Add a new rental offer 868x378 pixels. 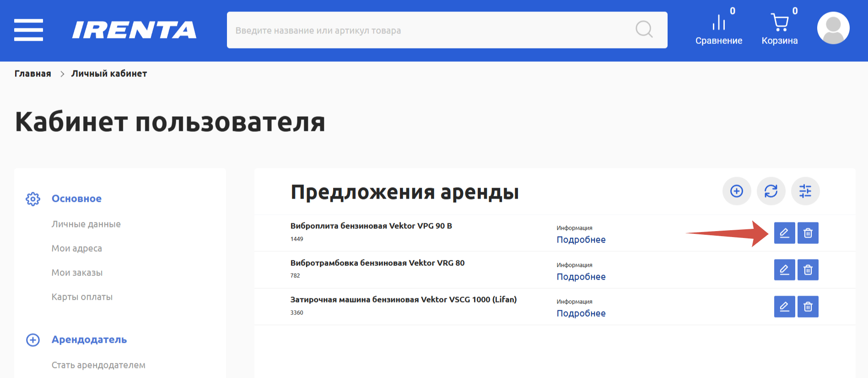pyautogui.click(x=736, y=191)
